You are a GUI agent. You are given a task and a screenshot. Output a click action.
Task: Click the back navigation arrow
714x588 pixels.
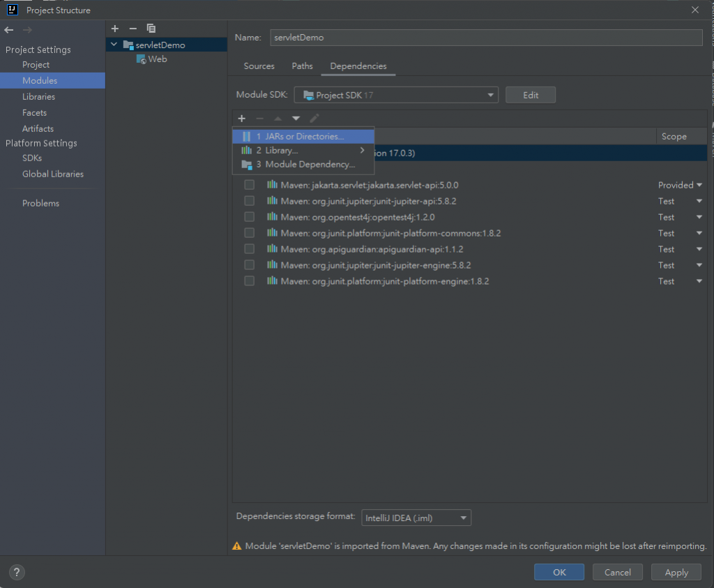pyautogui.click(x=8, y=30)
